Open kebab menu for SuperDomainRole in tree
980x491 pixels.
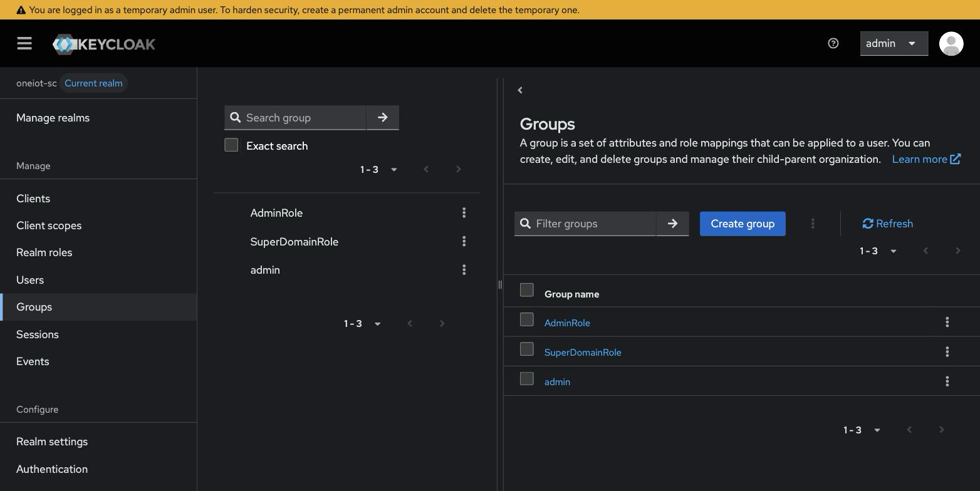(x=464, y=241)
